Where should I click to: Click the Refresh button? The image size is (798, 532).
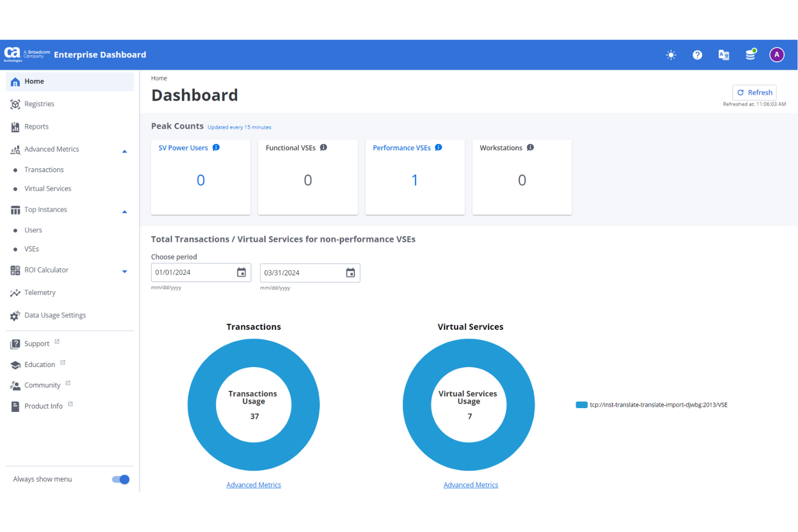[754, 92]
